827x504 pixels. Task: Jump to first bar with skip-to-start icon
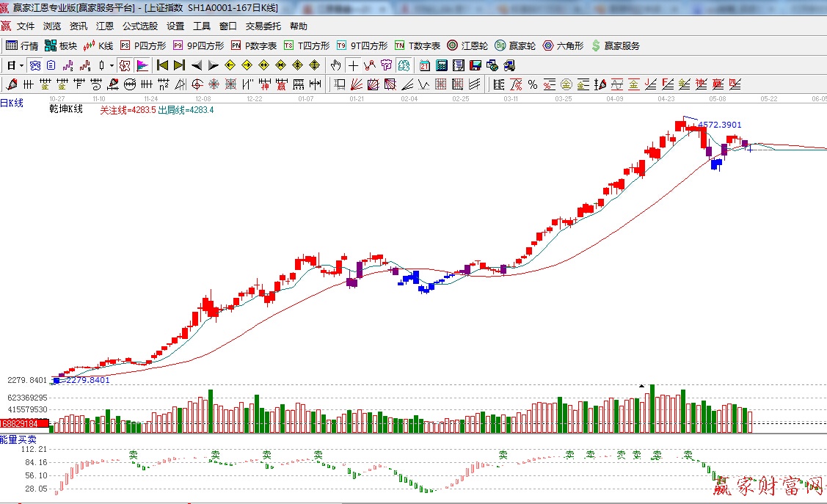tap(163, 65)
